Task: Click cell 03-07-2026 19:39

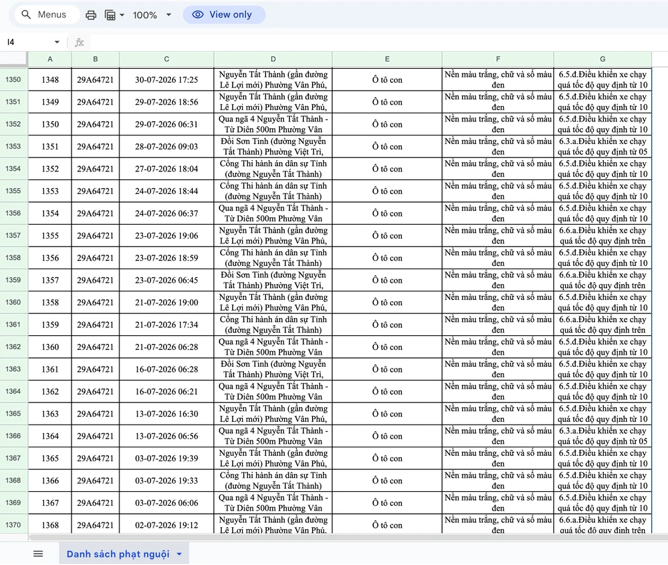Action: pos(167,458)
